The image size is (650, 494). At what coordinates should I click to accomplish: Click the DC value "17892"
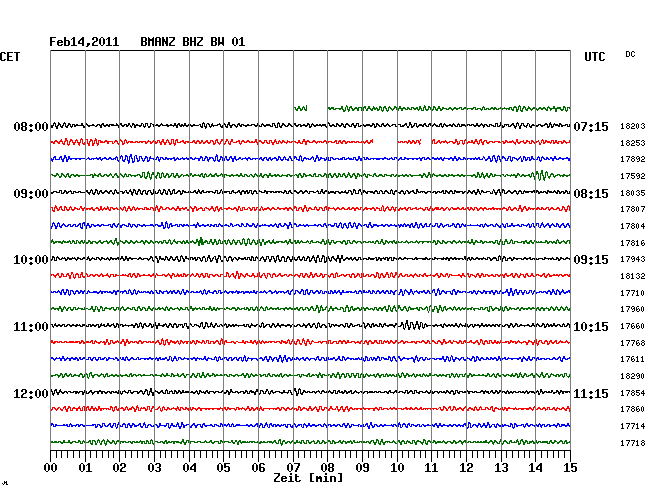pyautogui.click(x=633, y=159)
